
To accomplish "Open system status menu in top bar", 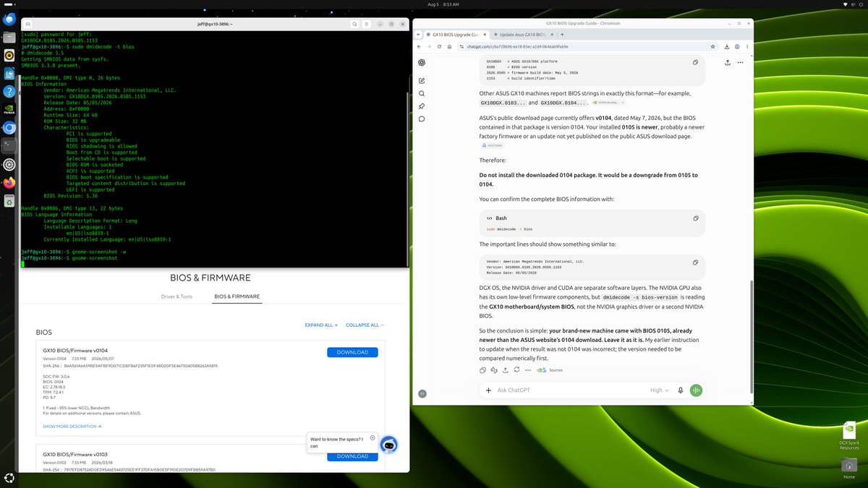I will pyautogui.click(x=854, y=4).
